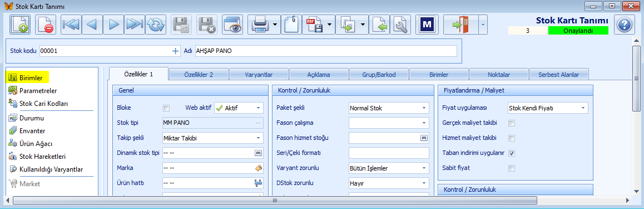Delete the current record with red minus icon
This screenshot has height=209, width=644.
click(x=45, y=25)
